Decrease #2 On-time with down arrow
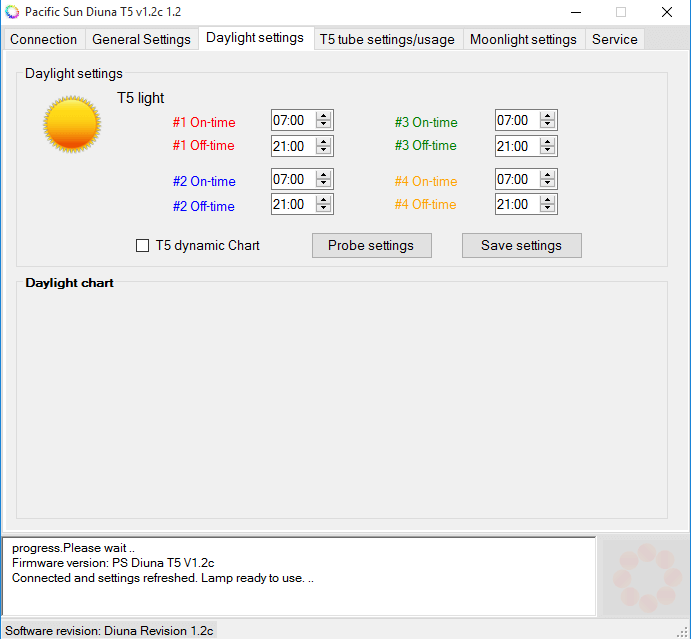 click(323, 183)
